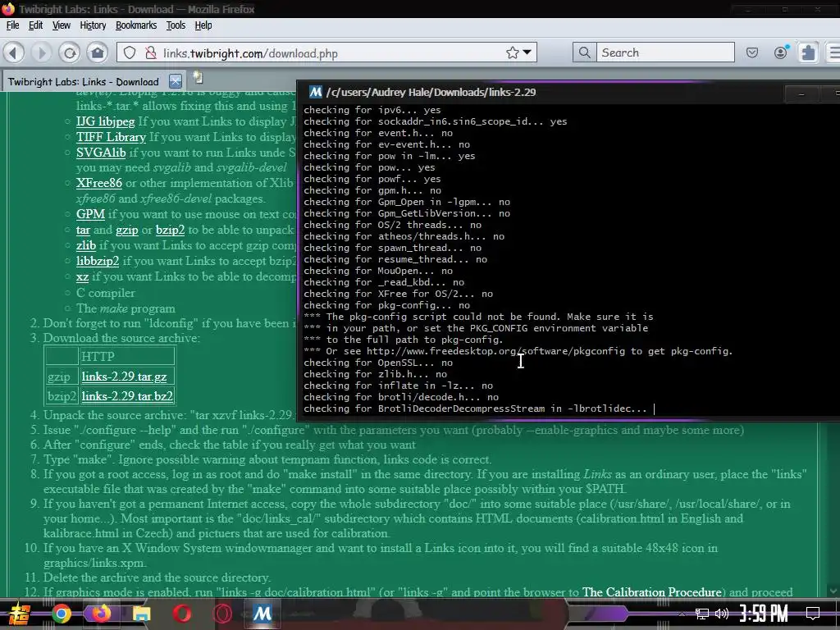840x630 pixels.
Task: Click the search magnifier icon
Action: [584, 52]
